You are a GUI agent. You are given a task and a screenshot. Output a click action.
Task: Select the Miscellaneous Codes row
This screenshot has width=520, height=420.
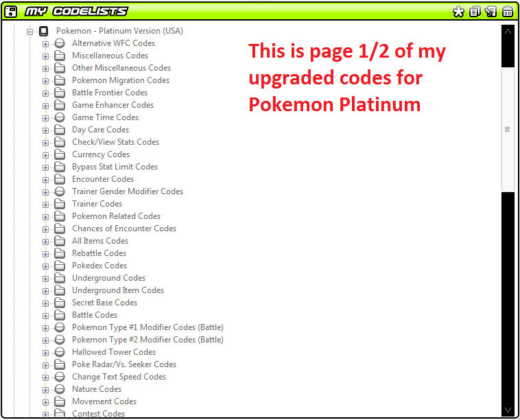110,56
